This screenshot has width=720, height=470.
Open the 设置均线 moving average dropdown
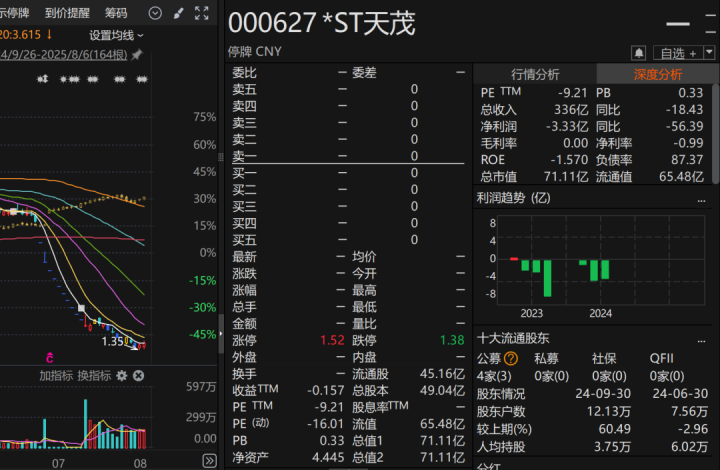[116, 35]
